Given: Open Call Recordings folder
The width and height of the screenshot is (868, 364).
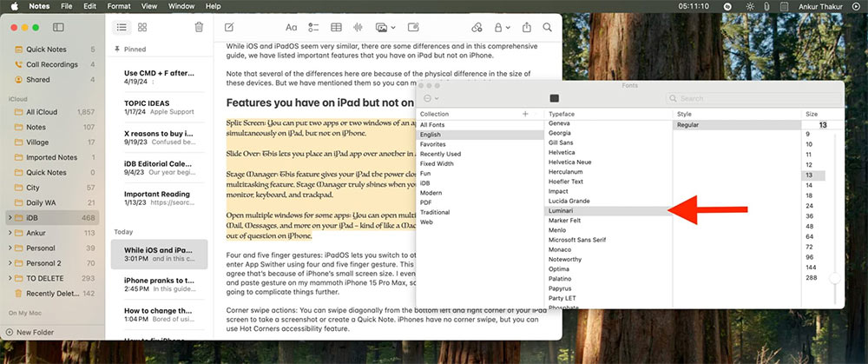Looking at the screenshot, I should point(54,64).
